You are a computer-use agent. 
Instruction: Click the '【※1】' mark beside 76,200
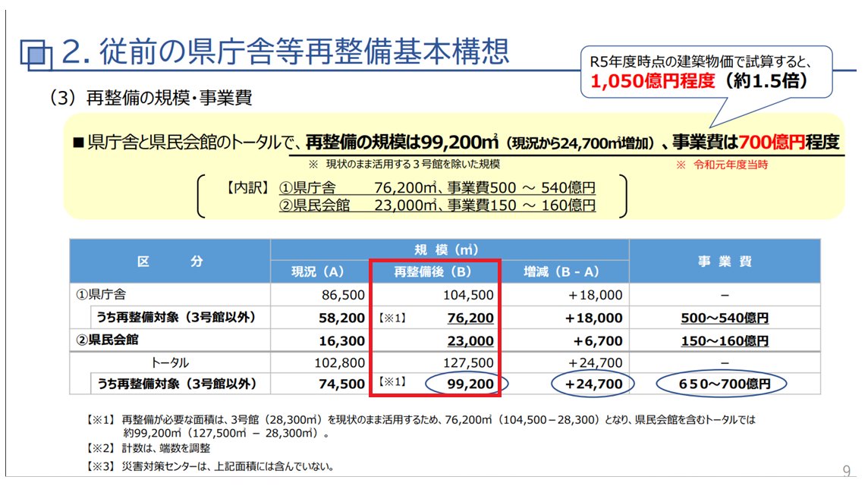[392, 318]
